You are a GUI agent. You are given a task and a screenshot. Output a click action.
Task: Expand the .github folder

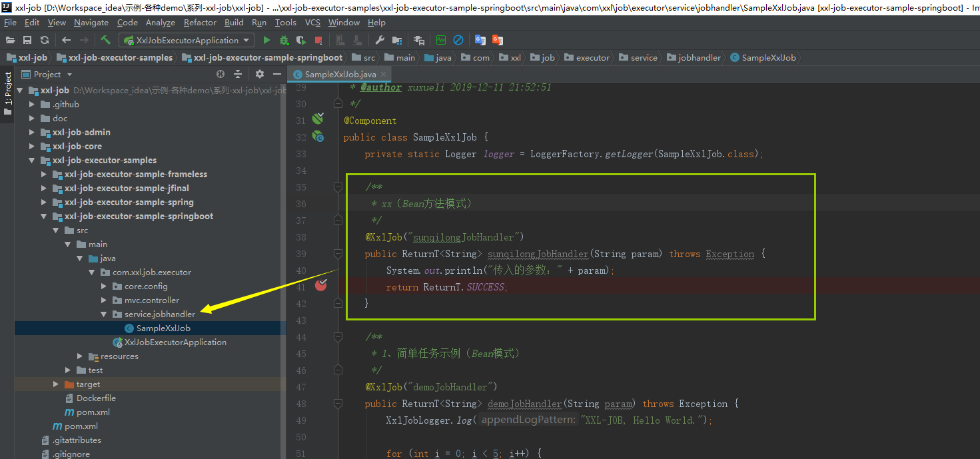click(32, 104)
